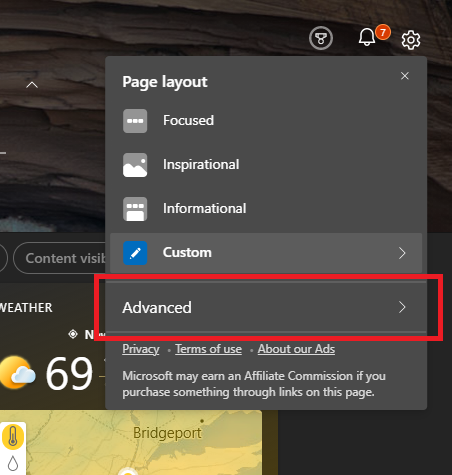
Task: Pick the Informational layout icon
Action: (135, 209)
